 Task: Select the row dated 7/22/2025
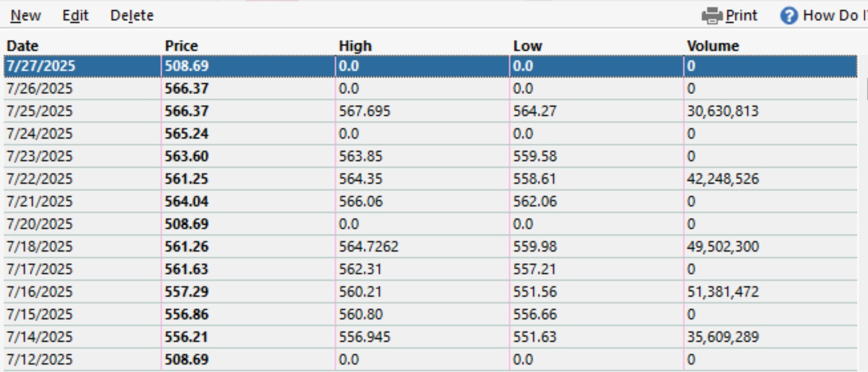pyautogui.click(x=430, y=179)
